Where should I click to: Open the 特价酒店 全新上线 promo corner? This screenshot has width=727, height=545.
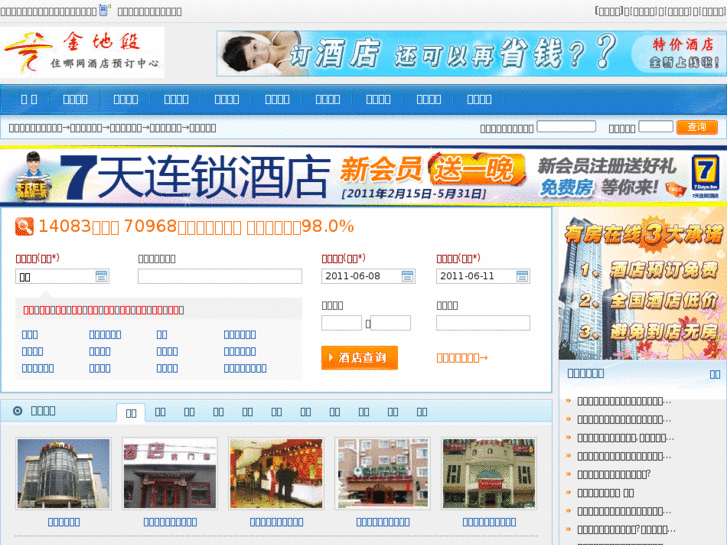click(x=680, y=53)
